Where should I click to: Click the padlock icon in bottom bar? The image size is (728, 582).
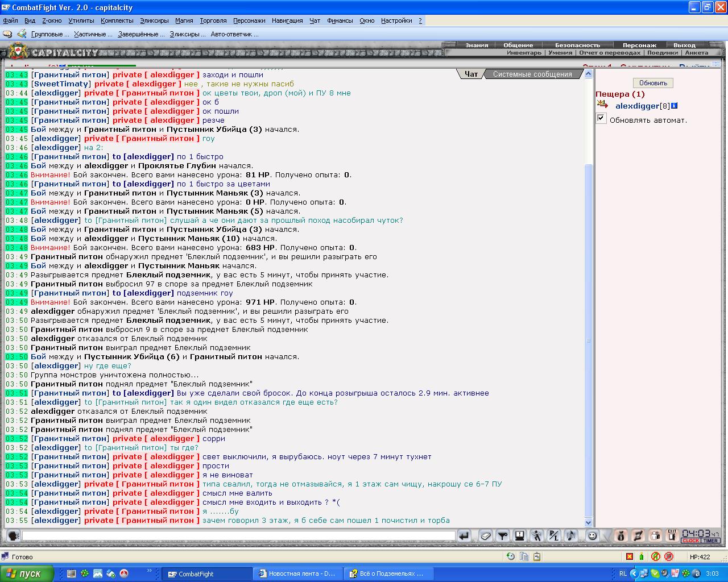pyautogui.click(x=655, y=535)
